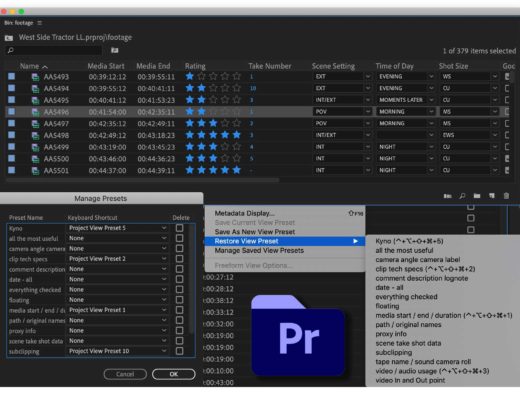
Task: Click the first rating star for AA5495
Action: (190, 100)
